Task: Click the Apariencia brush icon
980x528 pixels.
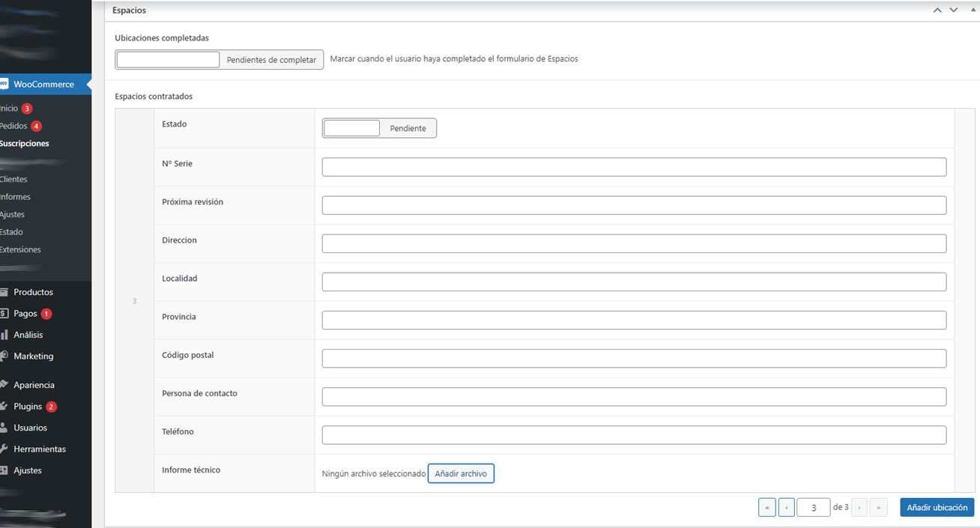Action: coord(3,384)
